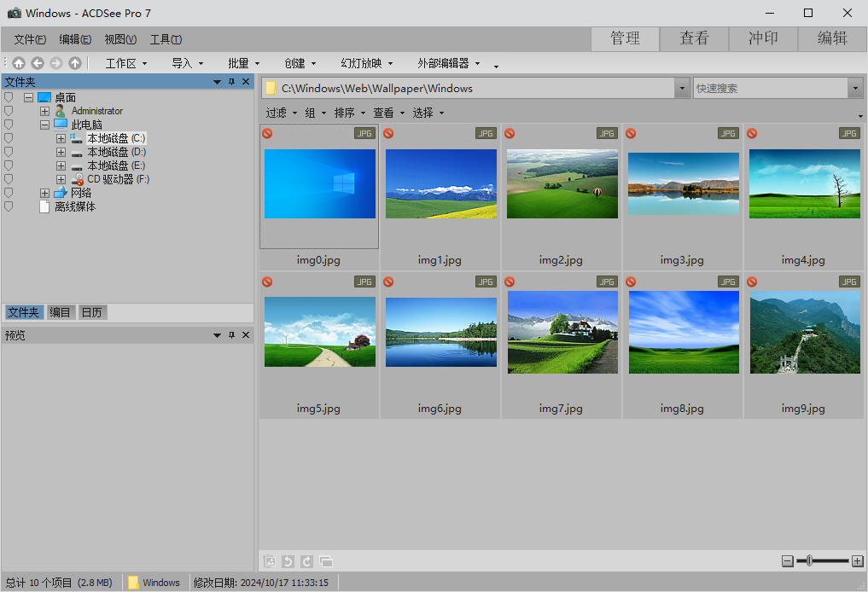Open the 工具(T) menu
This screenshot has height=592, width=868.
[x=166, y=39]
